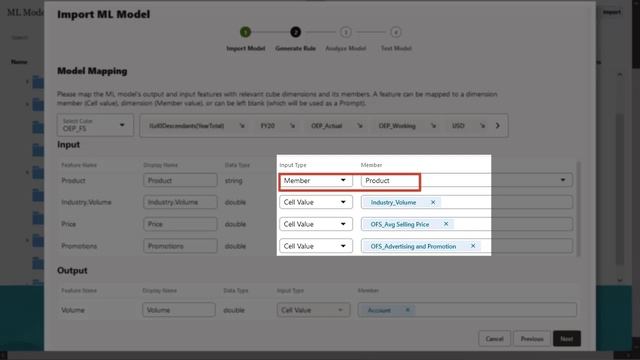Edit the Product display name field
This screenshot has height=360, width=640.
(x=180, y=180)
